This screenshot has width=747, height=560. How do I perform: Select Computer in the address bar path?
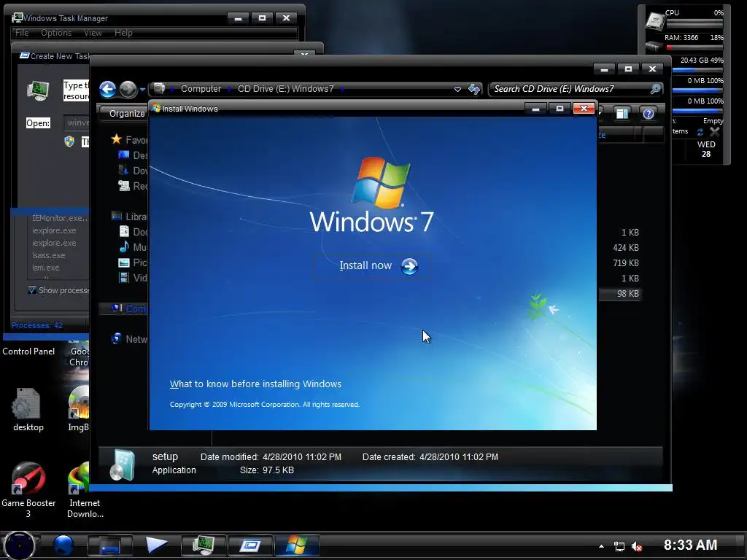[201, 89]
